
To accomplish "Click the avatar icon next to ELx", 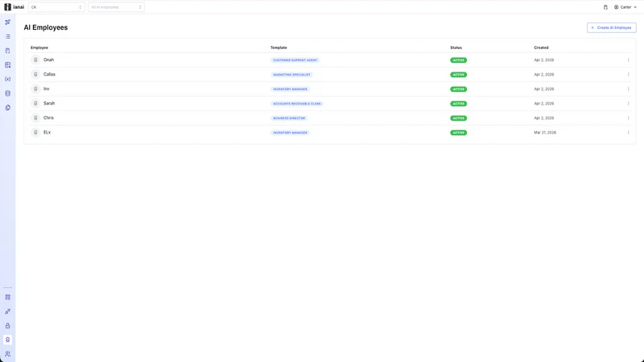I will click(x=35, y=132).
